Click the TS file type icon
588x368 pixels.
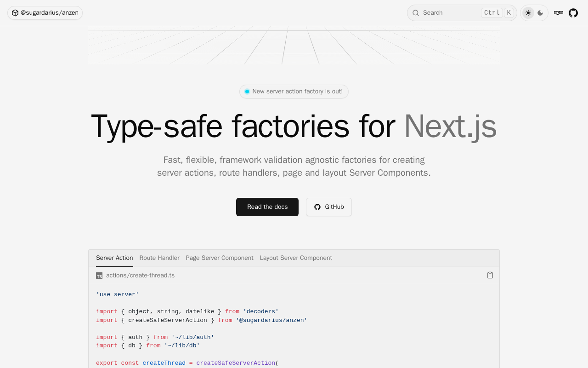(99, 276)
